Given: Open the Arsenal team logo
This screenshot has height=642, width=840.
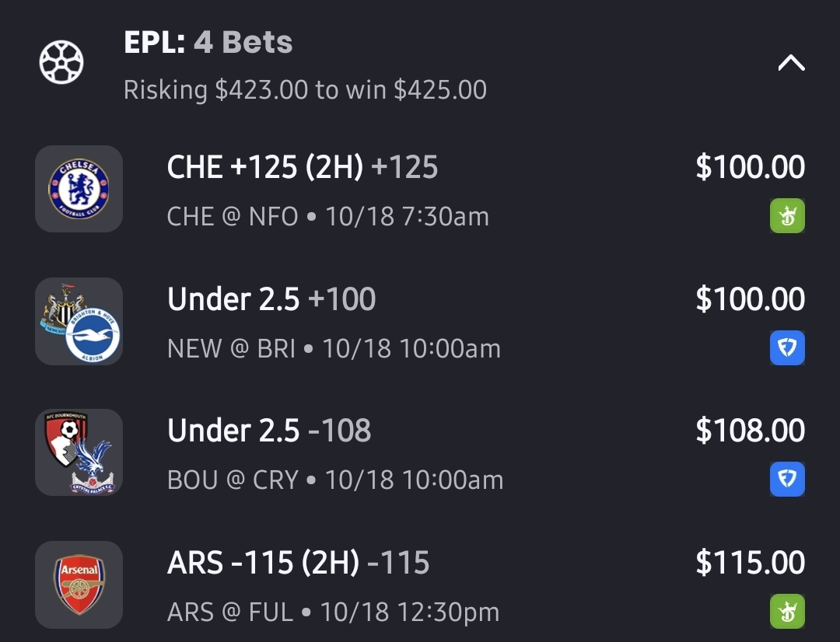Looking at the screenshot, I should coord(79,584).
